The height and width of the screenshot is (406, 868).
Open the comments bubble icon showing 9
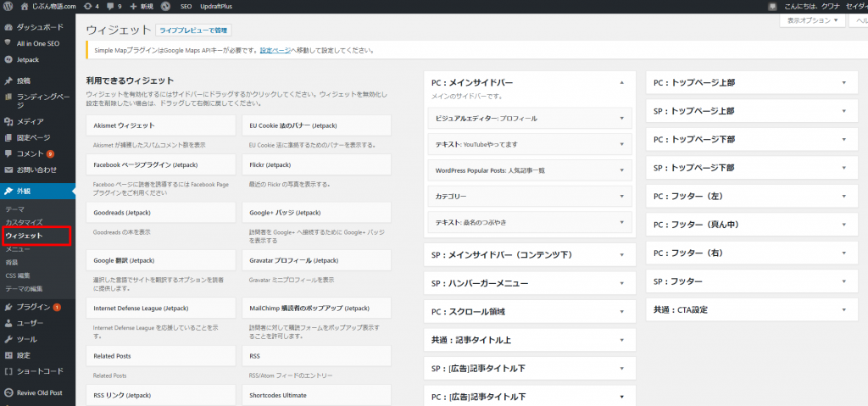click(111, 7)
